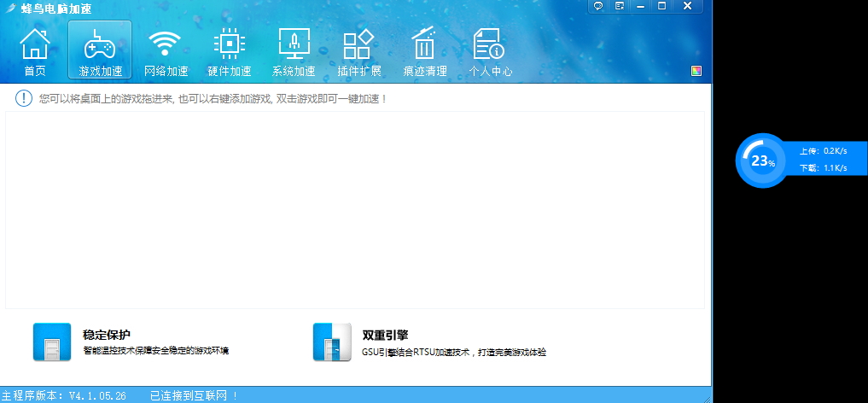Click GSU引擎结合RTSU description text
Image resolution: width=868 pixels, height=403 pixels.
(454, 352)
